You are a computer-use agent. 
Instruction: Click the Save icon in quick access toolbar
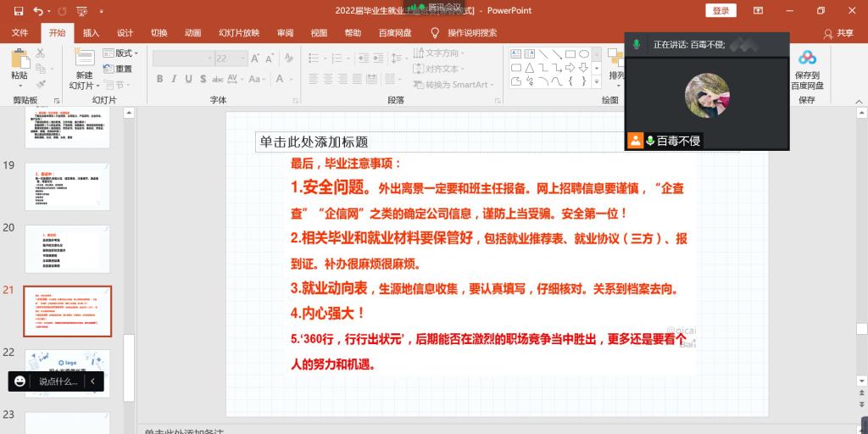[x=18, y=11]
